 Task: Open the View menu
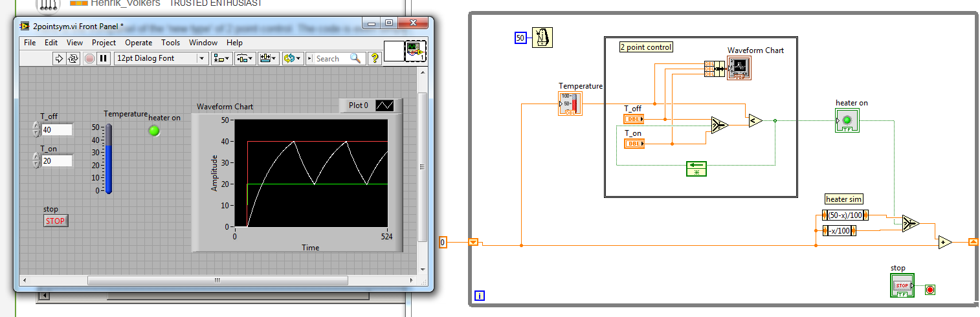[x=74, y=43]
